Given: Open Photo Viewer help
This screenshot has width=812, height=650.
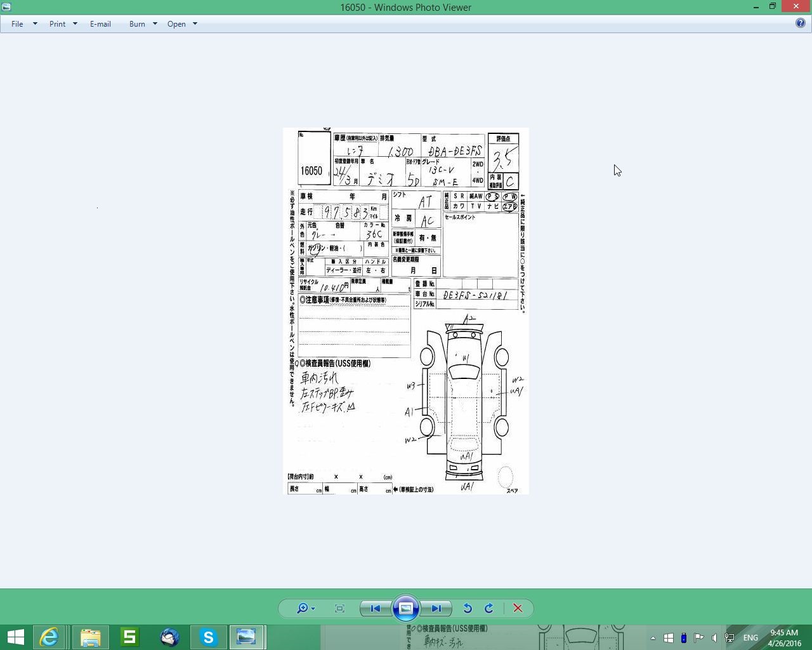Looking at the screenshot, I should [801, 23].
